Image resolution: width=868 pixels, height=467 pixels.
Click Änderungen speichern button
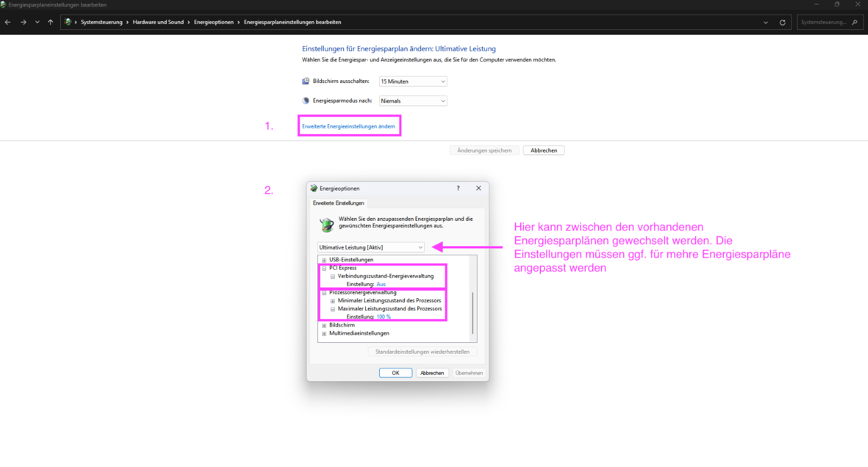click(484, 150)
